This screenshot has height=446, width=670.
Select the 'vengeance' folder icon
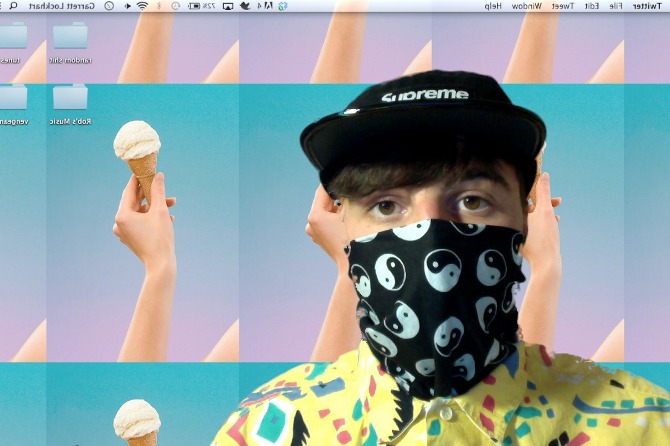click(x=13, y=97)
